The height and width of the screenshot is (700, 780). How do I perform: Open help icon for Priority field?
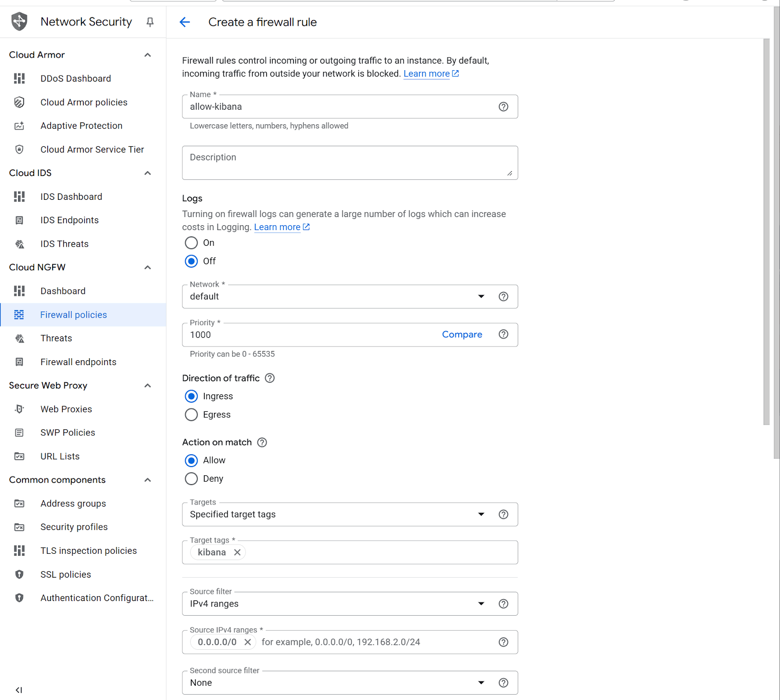(x=503, y=334)
